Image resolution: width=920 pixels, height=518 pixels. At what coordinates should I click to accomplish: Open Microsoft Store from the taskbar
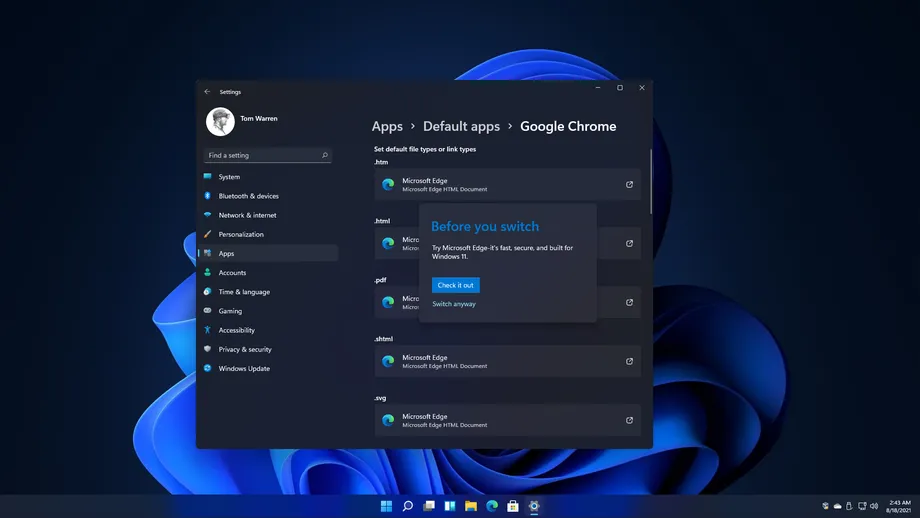coord(513,506)
